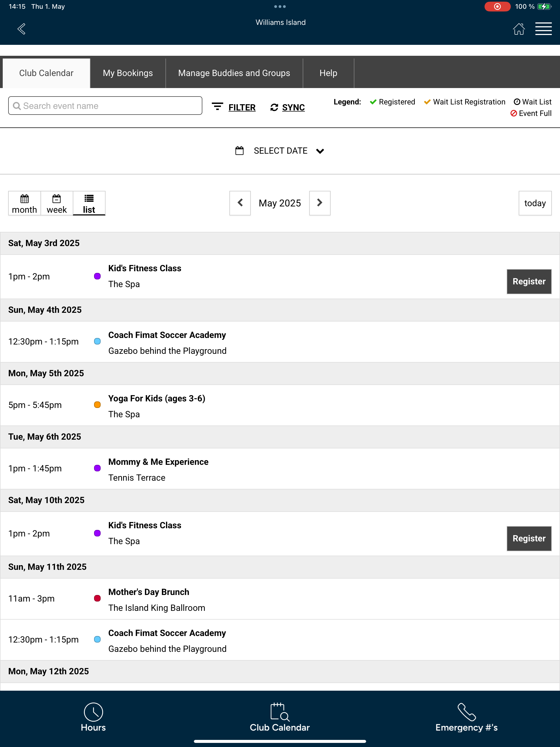560x747 pixels.
Task: Open Manage Buddies and Groups tab
Action: tap(234, 73)
